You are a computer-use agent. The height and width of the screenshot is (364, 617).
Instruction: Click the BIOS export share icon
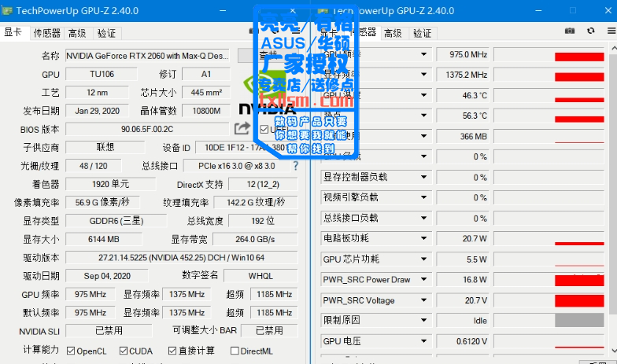(242, 128)
